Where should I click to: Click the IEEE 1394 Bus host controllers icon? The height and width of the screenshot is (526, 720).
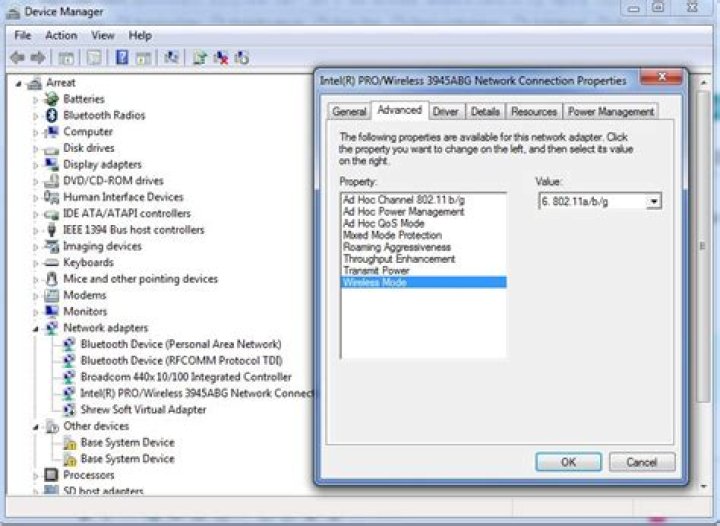coord(51,230)
